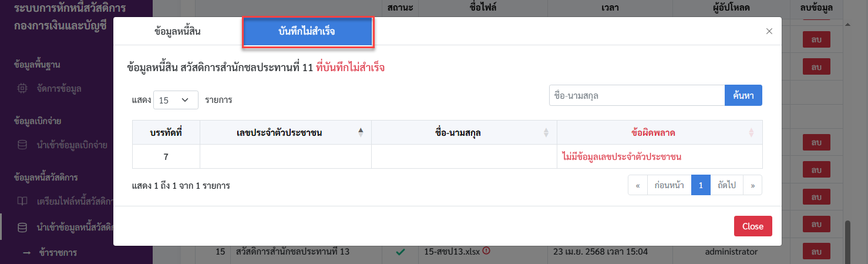Close the dialog with the X icon
The image size is (868, 264).
coord(769,31)
